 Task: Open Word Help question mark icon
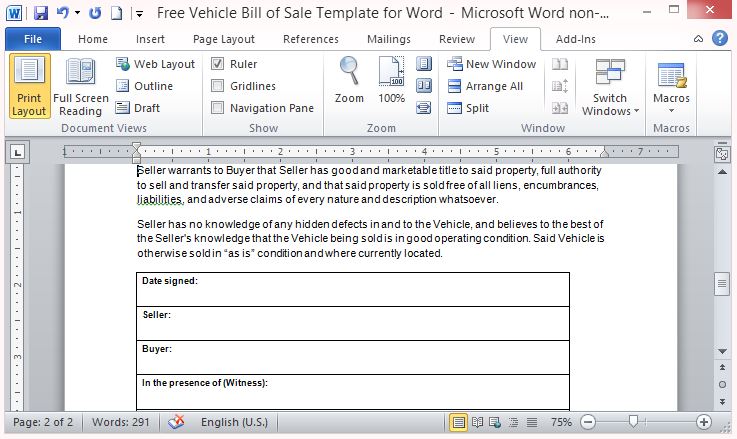(x=719, y=39)
